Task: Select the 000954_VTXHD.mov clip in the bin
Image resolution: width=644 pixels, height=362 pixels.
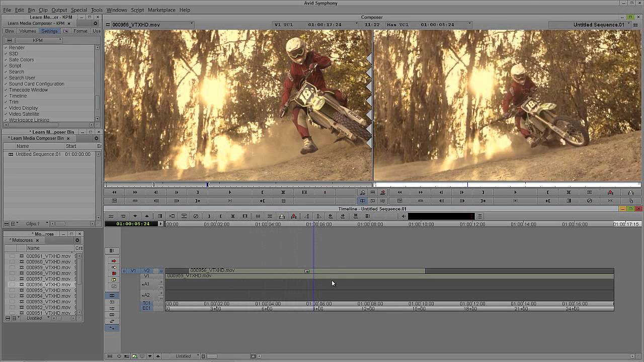Action: pyautogui.click(x=48, y=296)
